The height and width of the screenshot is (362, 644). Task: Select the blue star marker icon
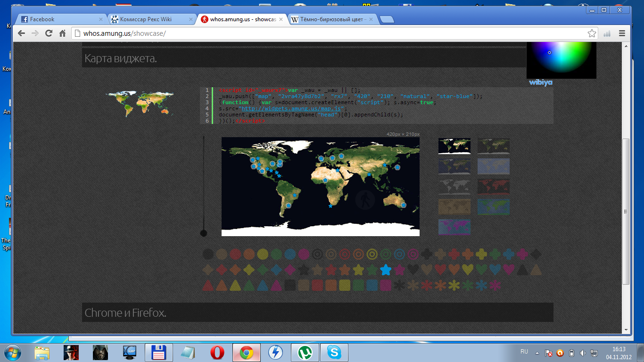point(386,270)
